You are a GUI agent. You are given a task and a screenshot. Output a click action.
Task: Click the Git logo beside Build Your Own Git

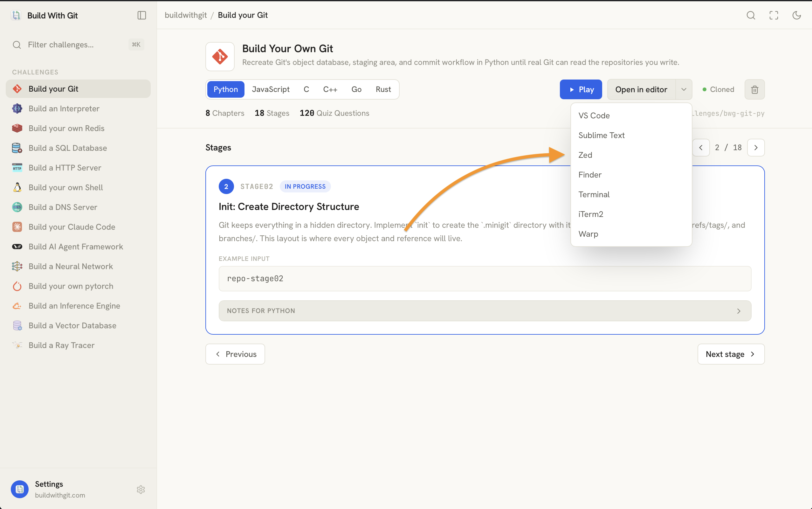click(220, 57)
